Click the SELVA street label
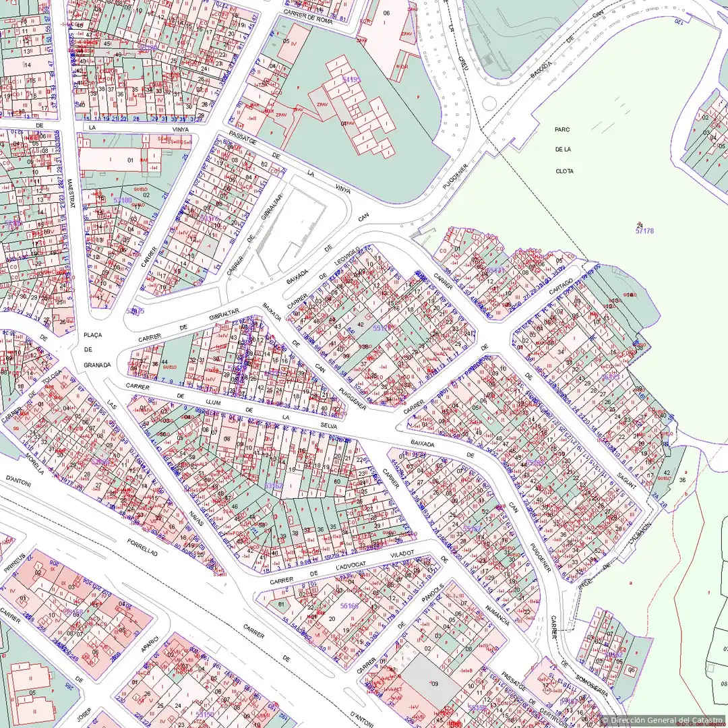 tap(328, 426)
